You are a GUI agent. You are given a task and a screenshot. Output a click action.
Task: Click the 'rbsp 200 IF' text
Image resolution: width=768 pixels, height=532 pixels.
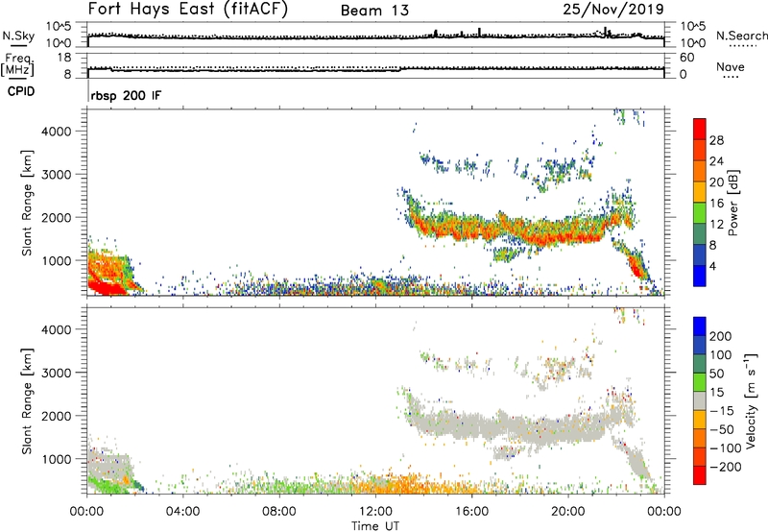[126, 95]
